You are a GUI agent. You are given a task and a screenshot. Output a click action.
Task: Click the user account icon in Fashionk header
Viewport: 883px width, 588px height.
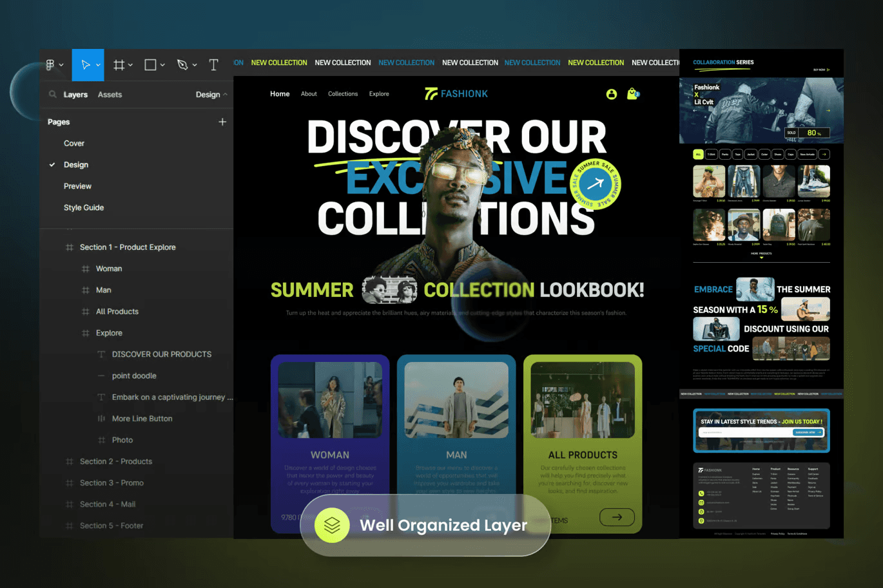612,94
